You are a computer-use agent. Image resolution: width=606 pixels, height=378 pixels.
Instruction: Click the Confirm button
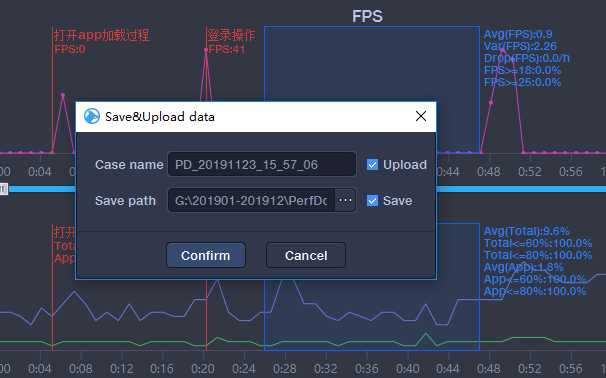[206, 255]
